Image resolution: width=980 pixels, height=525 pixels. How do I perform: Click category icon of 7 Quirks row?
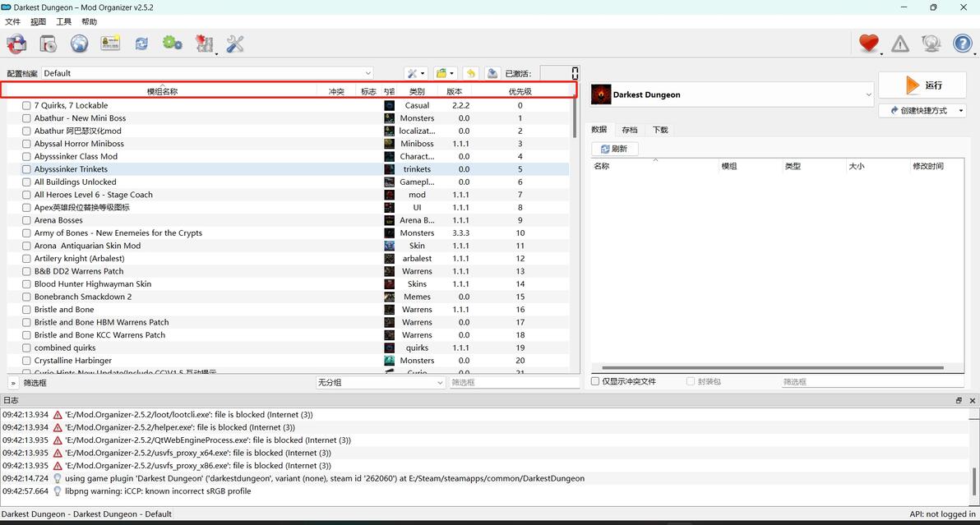[x=390, y=105]
